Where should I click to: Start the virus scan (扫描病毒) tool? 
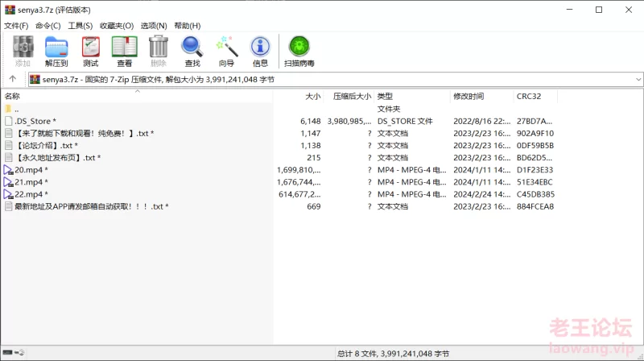click(x=299, y=51)
